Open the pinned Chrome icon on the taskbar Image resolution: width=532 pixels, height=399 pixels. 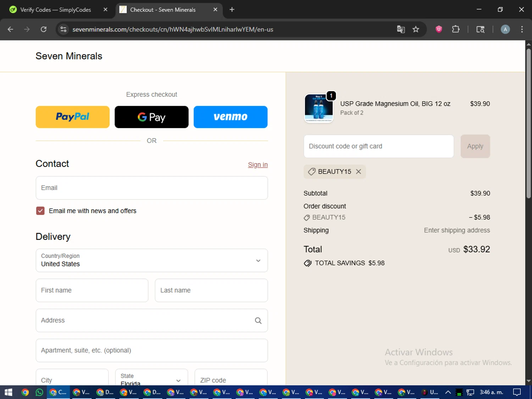click(x=25, y=392)
